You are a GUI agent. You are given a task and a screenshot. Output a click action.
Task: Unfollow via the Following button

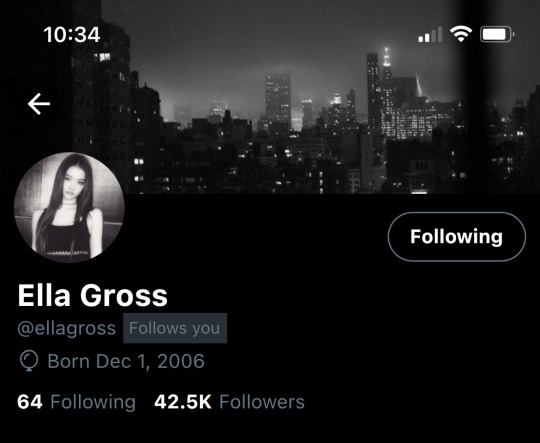tap(457, 237)
